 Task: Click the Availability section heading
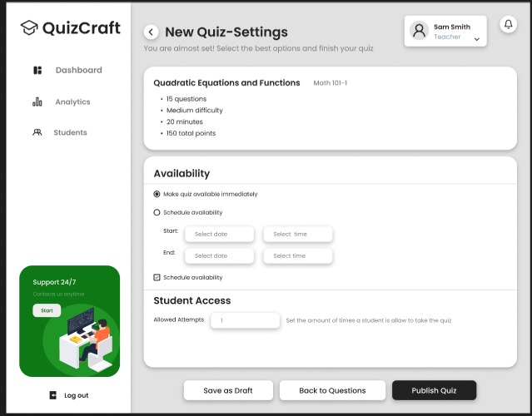point(181,173)
